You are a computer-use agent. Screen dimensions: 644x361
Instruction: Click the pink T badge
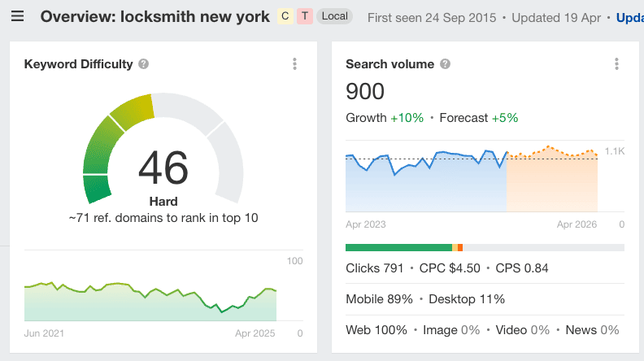[304, 16]
